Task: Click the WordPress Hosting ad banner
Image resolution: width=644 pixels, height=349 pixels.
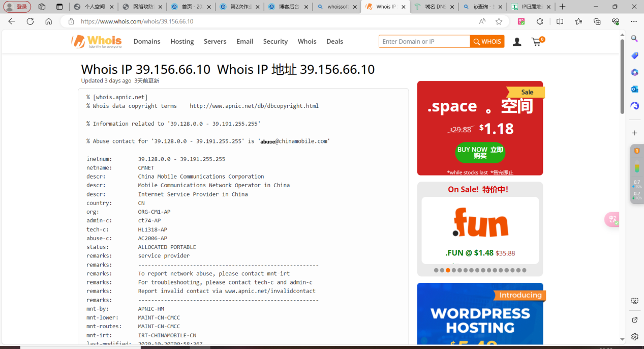Action: click(480, 314)
